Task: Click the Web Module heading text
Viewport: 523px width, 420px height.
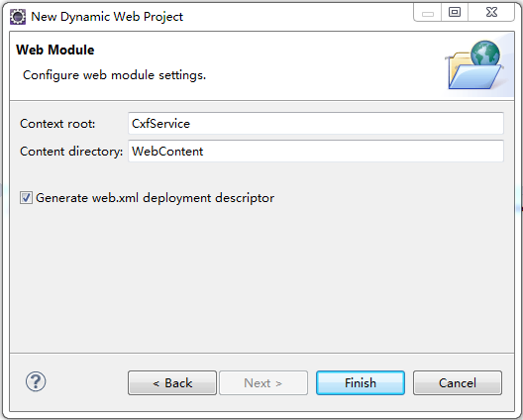Action: click(55, 51)
